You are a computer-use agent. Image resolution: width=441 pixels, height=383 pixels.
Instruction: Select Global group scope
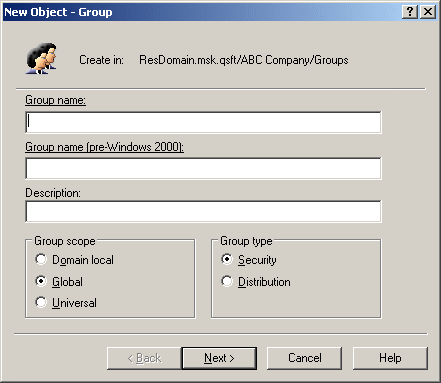point(41,281)
